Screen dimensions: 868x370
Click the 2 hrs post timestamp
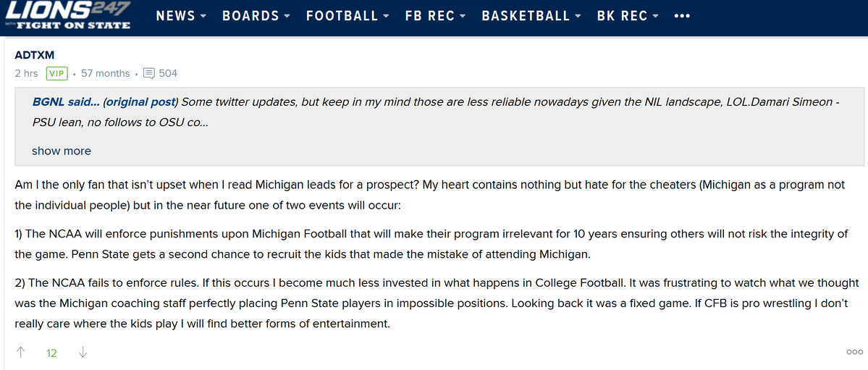[x=27, y=73]
